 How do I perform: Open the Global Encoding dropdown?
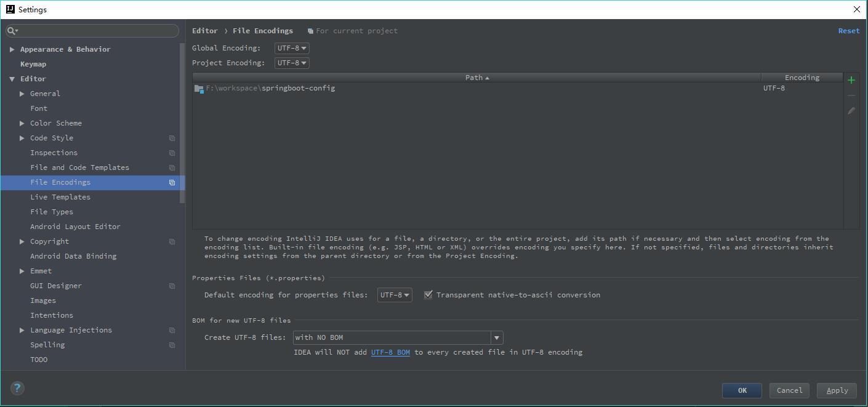click(x=292, y=48)
